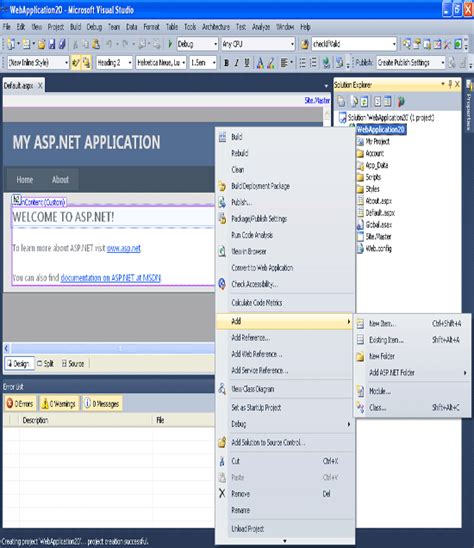Expand the Add ASP.NET Folder submenu
Viewport: 474px width, 548px height.
click(412, 373)
